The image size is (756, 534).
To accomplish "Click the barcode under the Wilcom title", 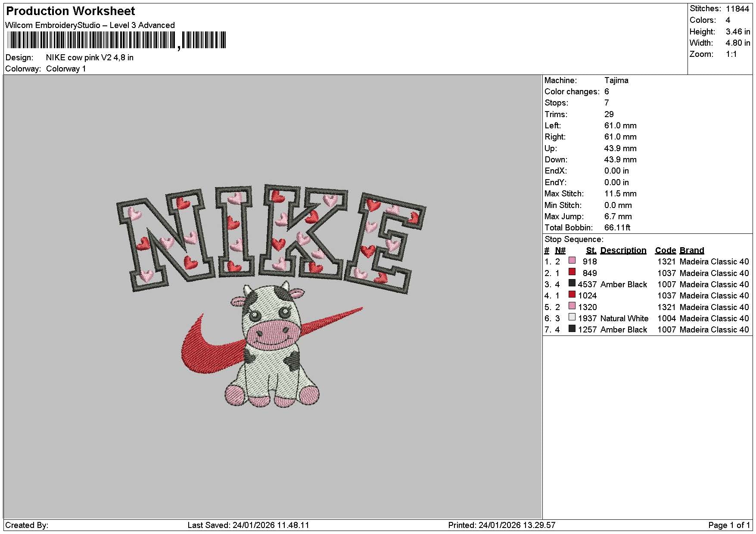I will (116, 40).
